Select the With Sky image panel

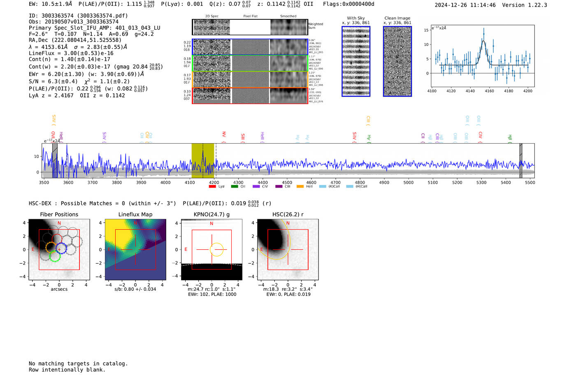[356, 61]
